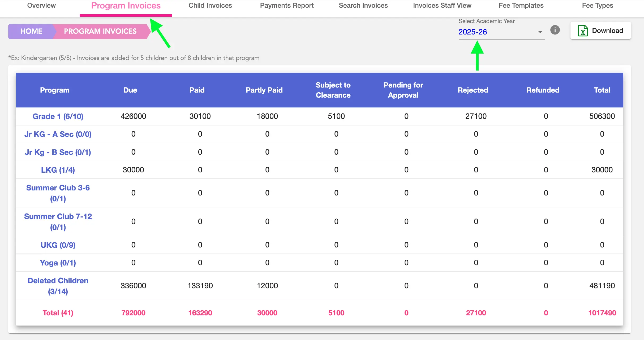Click Grade 1 total 506300
644x340 pixels.
tap(602, 116)
